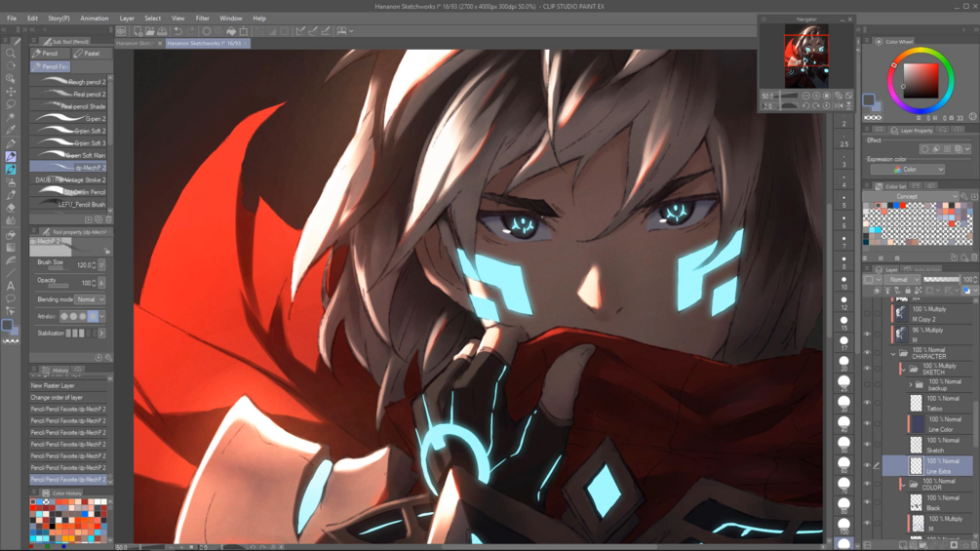
Task: Select the Pen tool in toolbox
Action: point(11,143)
